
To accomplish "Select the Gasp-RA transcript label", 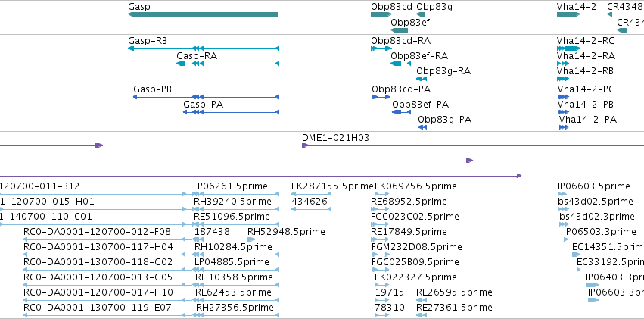I will 197,56.
